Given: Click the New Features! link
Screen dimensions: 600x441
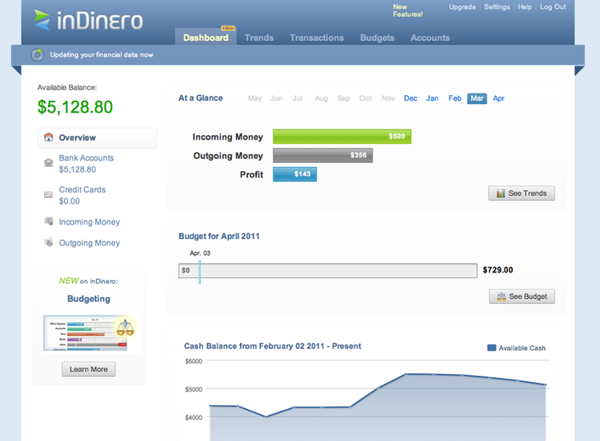Looking at the screenshot, I should click(408, 10).
